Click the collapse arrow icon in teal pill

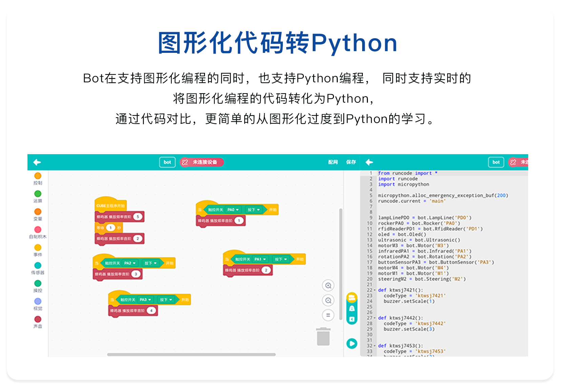click(x=352, y=319)
